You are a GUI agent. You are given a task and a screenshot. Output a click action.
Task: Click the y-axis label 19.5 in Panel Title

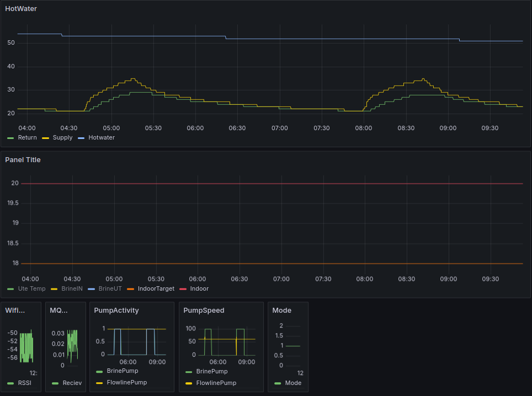pos(13,203)
